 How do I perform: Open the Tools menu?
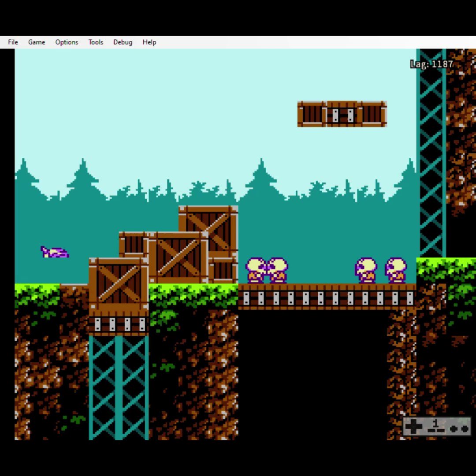(96, 42)
